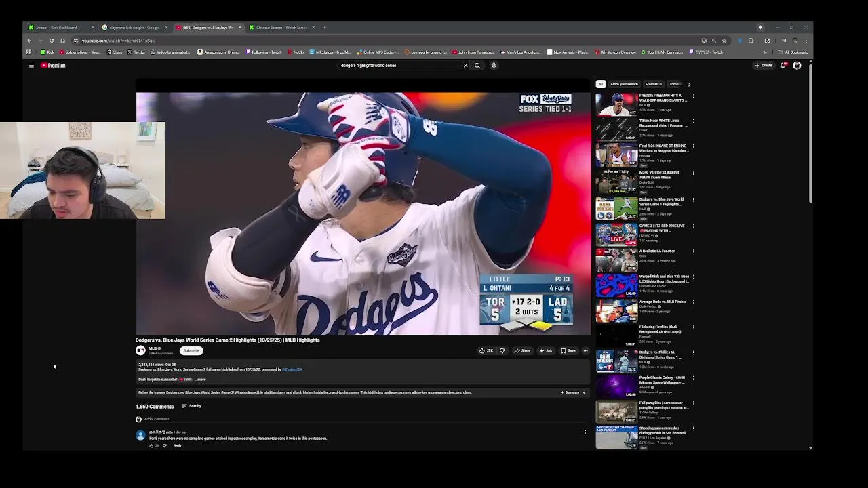Viewport: 868px width, 488px height.
Task: Expand the description with ...more
Action: (x=200, y=380)
